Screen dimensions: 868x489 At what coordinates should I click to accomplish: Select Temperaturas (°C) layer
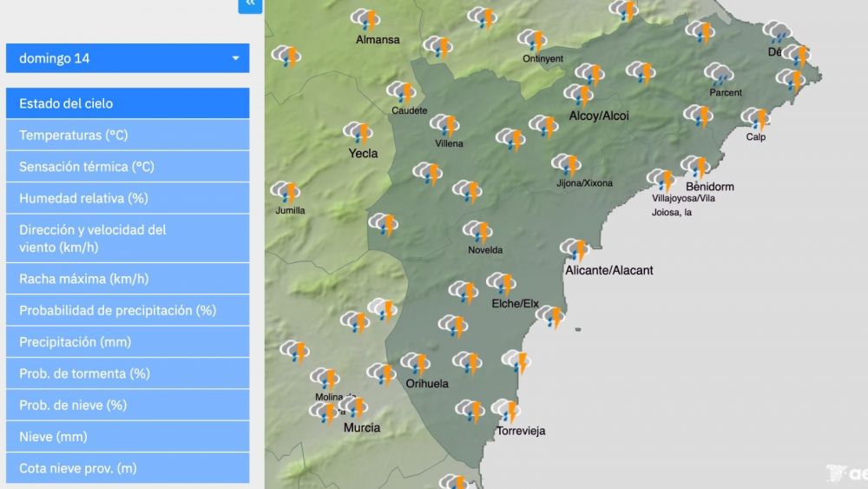pos(128,135)
